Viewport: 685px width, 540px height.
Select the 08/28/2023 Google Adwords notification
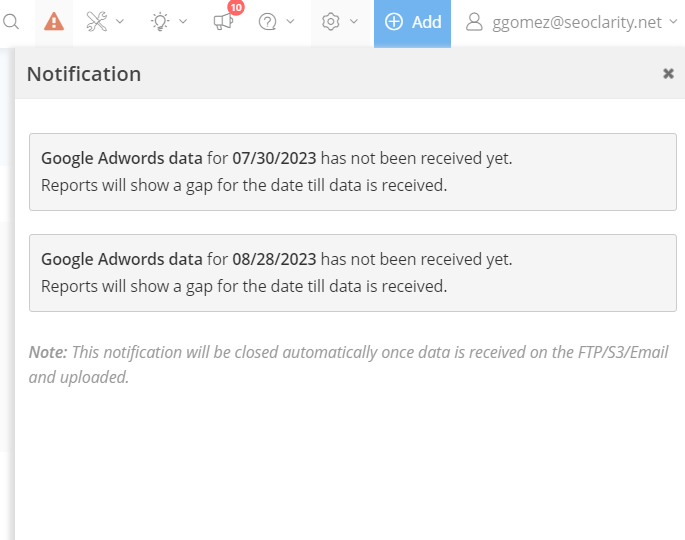353,273
